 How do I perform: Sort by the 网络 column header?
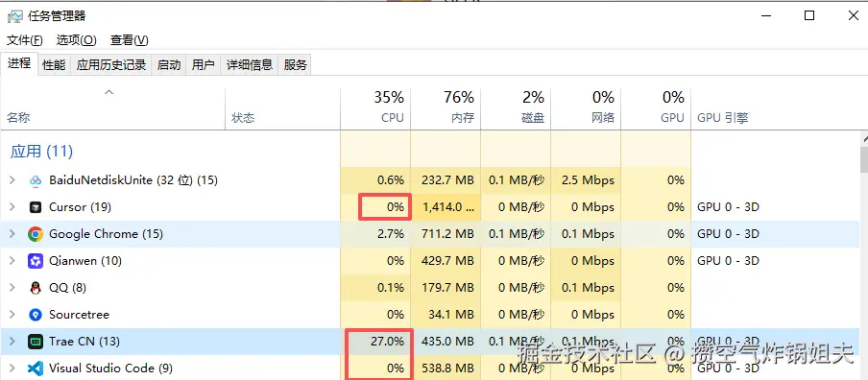coord(587,109)
